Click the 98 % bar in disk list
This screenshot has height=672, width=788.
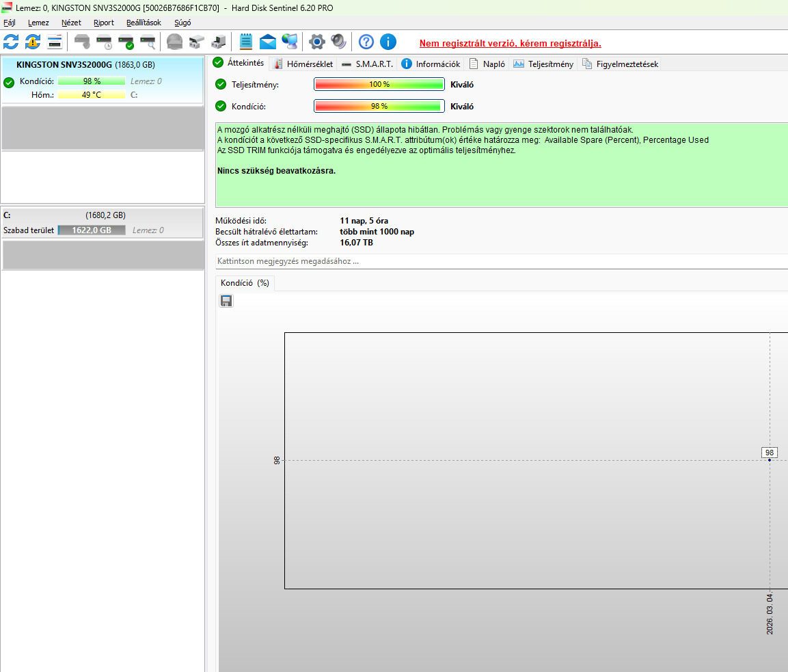click(92, 81)
